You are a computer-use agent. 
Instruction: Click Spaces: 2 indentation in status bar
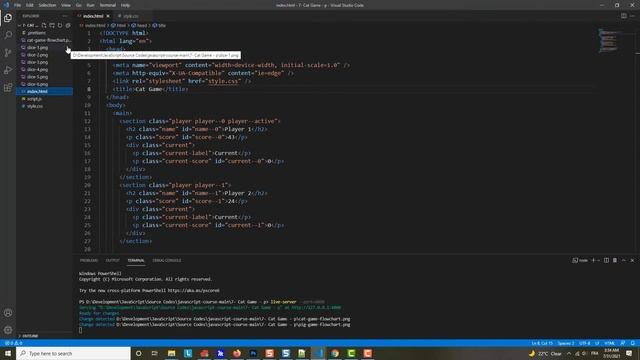pyautogui.click(x=566, y=343)
